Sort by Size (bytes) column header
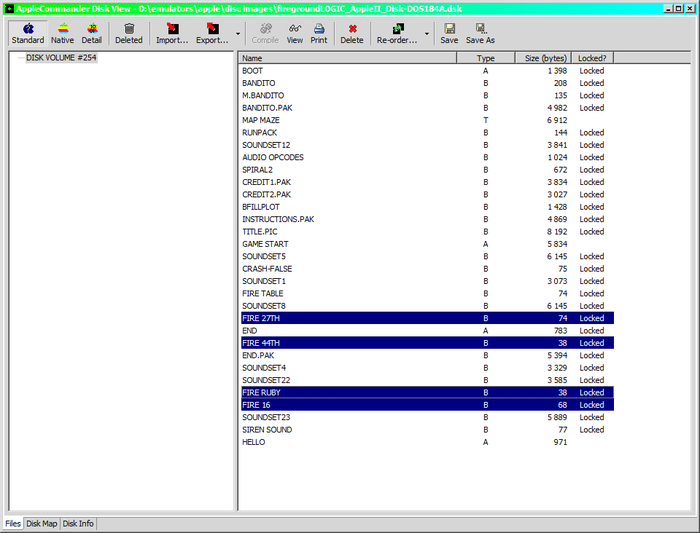This screenshot has width=700, height=533. click(545, 58)
